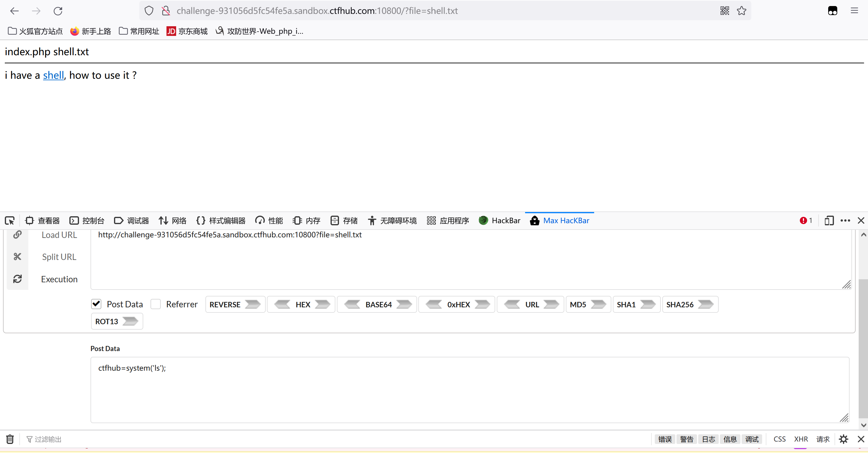Open the 火狐官方站点 bookmark folder

tap(35, 31)
